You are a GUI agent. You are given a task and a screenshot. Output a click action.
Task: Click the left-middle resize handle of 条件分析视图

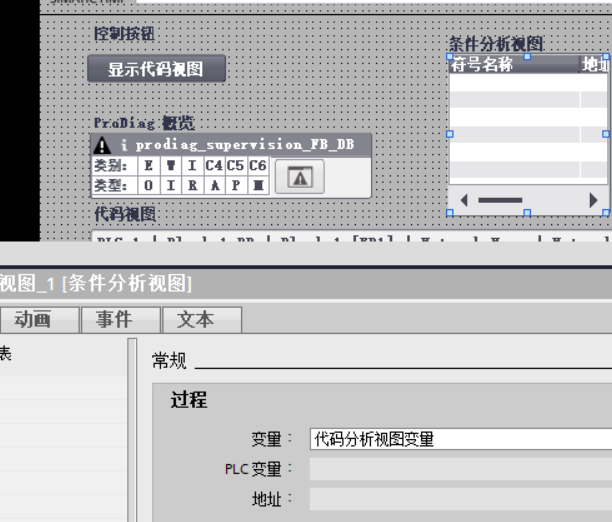[450, 134]
